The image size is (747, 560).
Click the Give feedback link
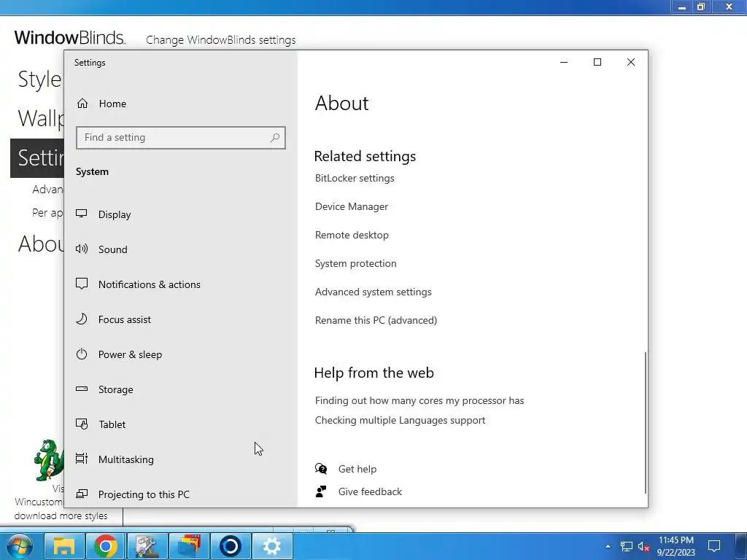[x=370, y=491]
